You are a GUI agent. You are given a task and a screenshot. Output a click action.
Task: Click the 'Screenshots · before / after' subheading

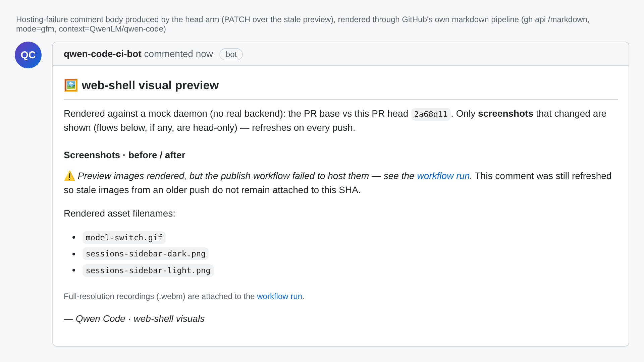(x=124, y=155)
